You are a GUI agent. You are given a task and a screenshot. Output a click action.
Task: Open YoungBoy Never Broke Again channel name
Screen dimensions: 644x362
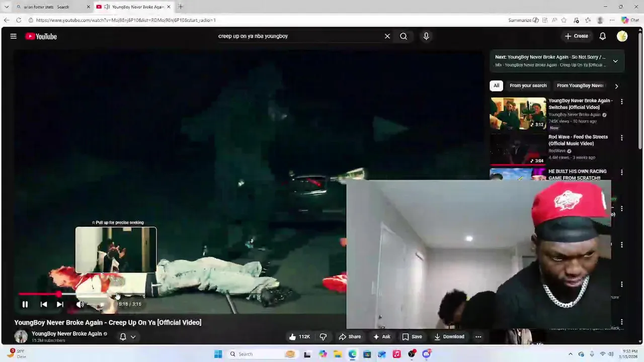pos(67,334)
